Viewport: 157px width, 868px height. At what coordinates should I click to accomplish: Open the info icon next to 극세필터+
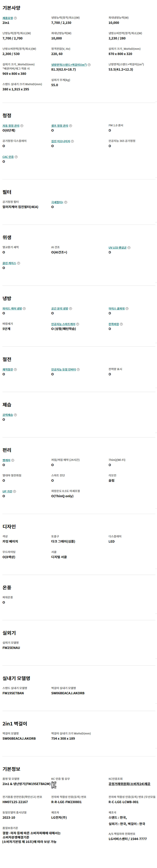(x=66, y=202)
